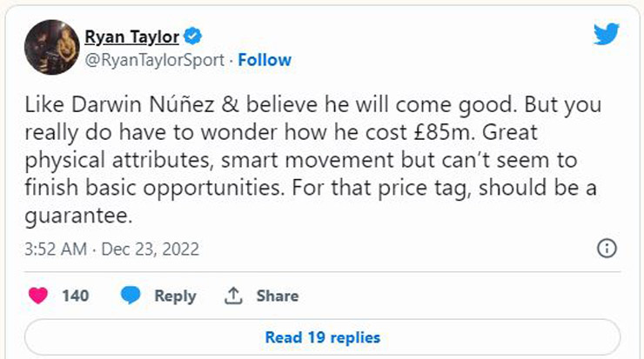Click the share upload arrow icon

click(x=232, y=296)
